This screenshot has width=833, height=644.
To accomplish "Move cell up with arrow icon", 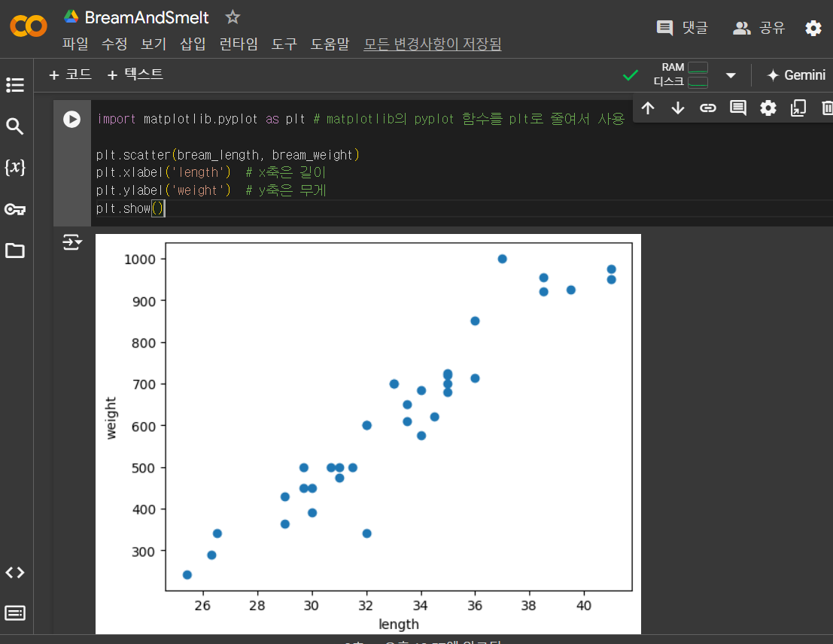I will coord(648,108).
